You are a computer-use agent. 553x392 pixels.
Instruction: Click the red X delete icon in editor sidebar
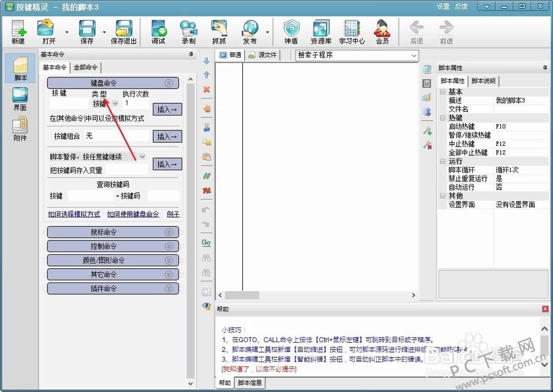pos(207,90)
